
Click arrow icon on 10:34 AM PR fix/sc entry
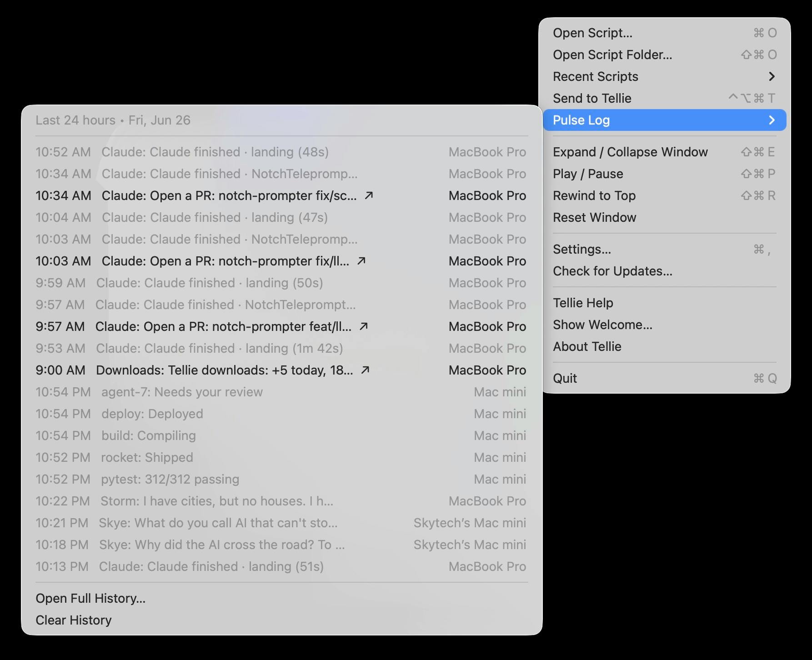[x=369, y=195]
